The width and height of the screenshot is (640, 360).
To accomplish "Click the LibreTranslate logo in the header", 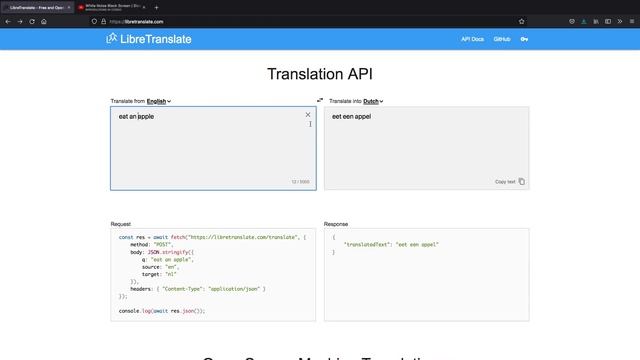I will [x=149, y=39].
